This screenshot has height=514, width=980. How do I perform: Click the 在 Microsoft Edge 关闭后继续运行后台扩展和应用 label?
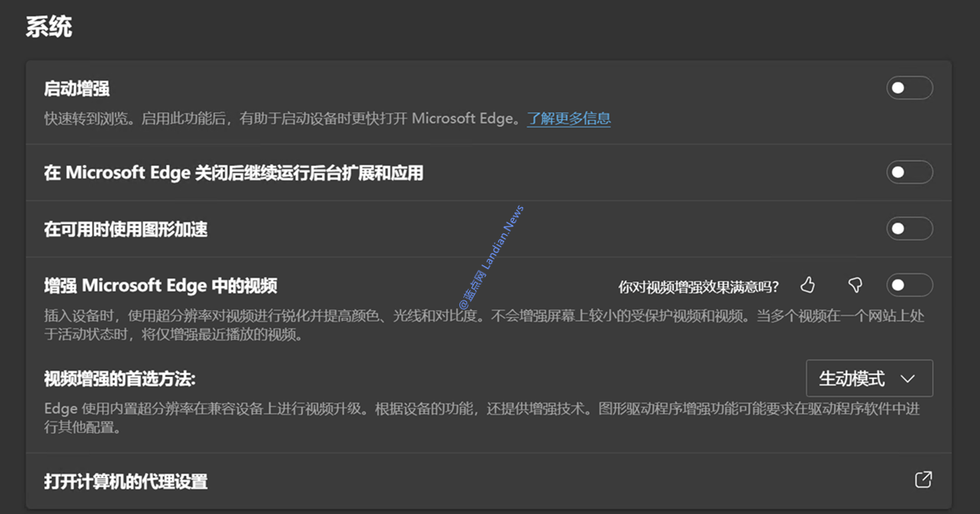coord(234,173)
